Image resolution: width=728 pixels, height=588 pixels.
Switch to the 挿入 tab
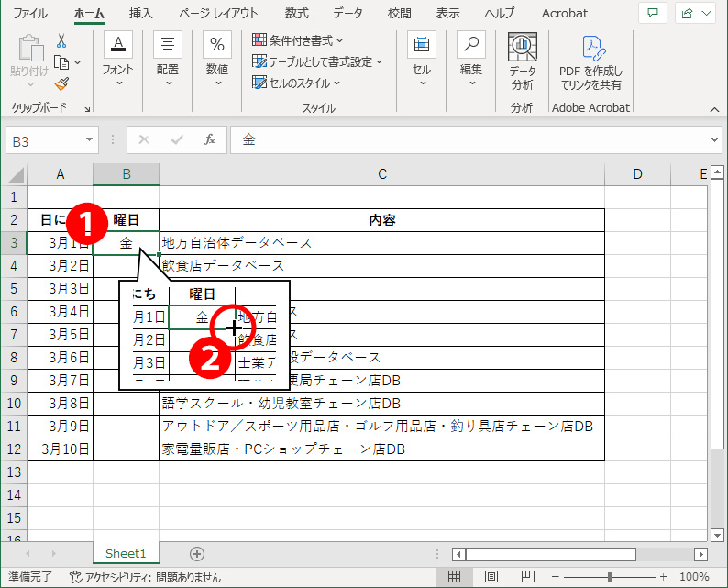click(140, 13)
